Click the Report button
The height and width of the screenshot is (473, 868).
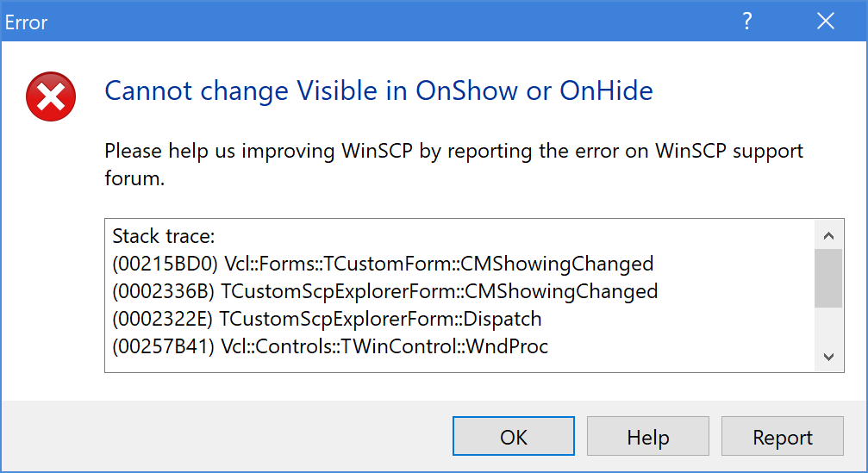tap(782, 438)
